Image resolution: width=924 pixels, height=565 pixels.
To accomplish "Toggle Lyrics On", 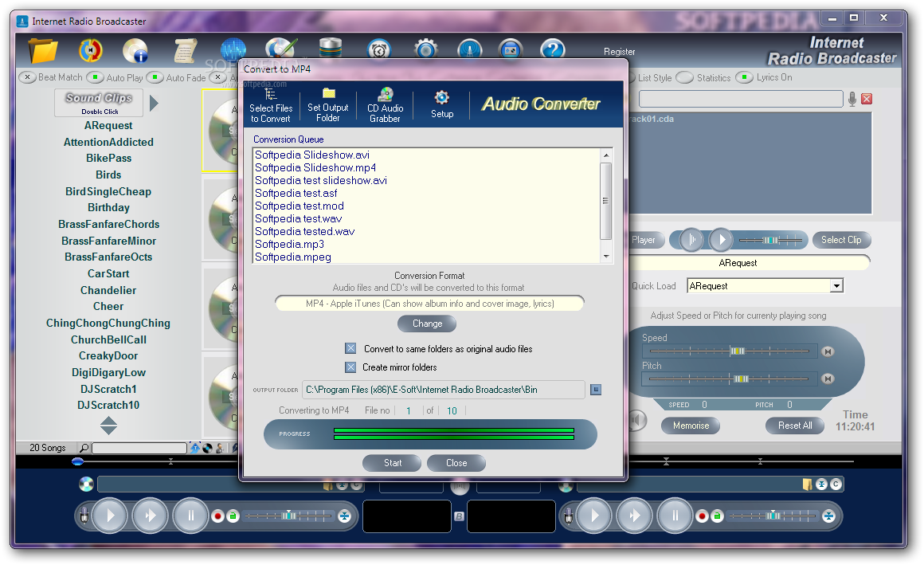I will [745, 77].
